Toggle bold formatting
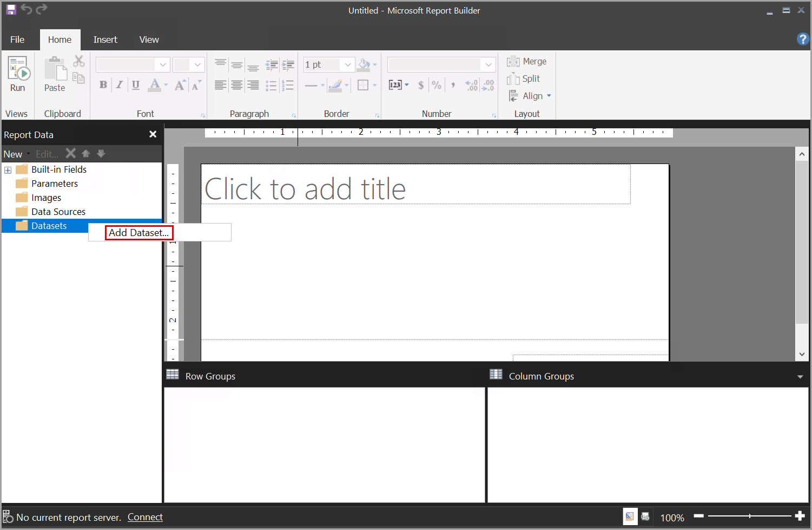Screen dimensions: 812x530 [103, 84]
